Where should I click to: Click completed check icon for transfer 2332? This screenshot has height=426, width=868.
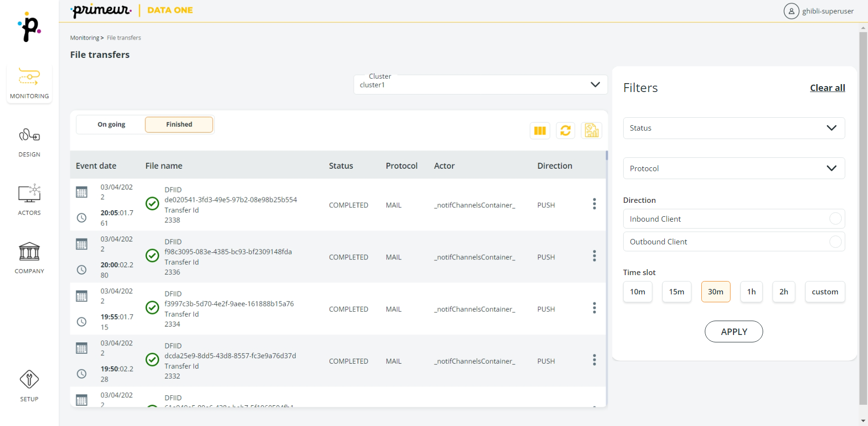(x=152, y=359)
